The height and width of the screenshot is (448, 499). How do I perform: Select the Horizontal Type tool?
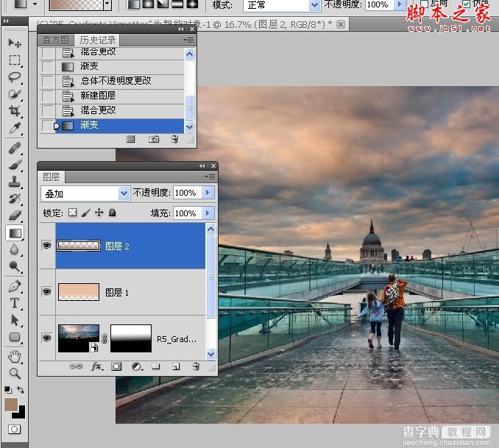15,303
